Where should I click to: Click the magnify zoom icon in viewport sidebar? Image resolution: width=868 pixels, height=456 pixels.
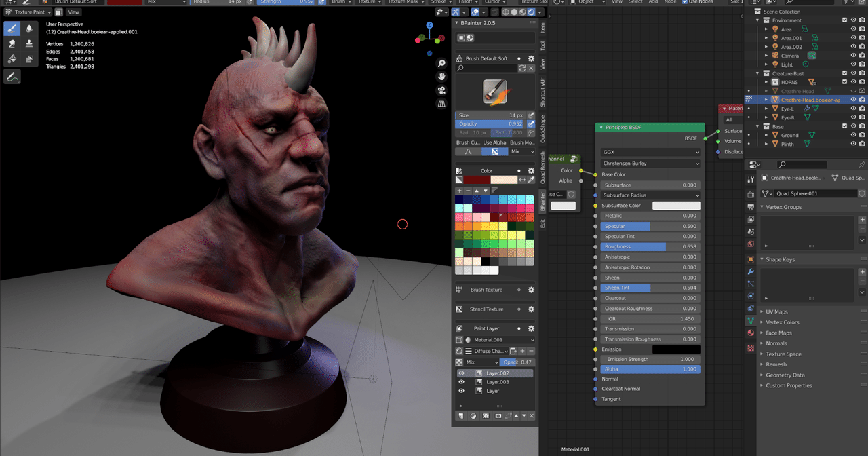[441, 64]
